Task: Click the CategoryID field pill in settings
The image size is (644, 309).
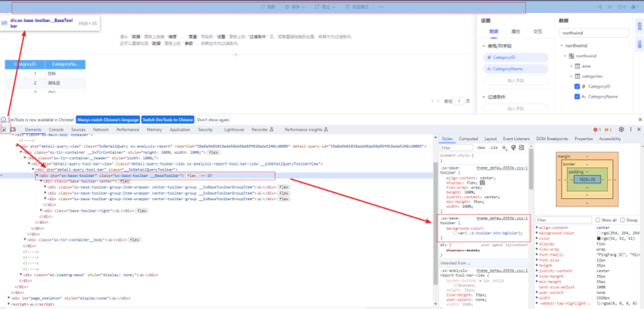Action: click(515, 58)
